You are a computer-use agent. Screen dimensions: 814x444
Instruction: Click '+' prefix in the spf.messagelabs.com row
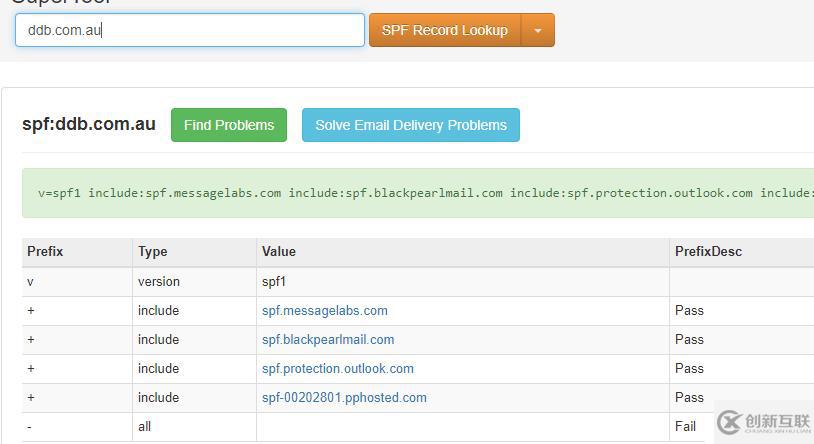click(x=31, y=311)
